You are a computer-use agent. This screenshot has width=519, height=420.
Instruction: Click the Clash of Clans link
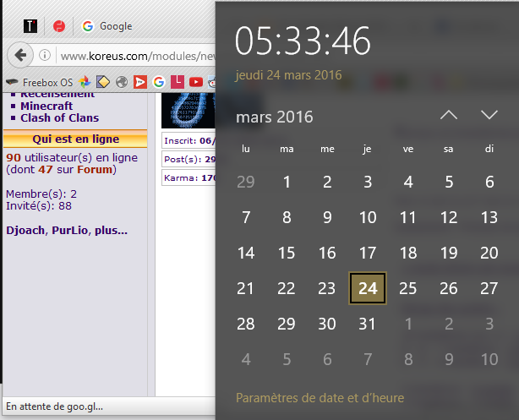62,118
